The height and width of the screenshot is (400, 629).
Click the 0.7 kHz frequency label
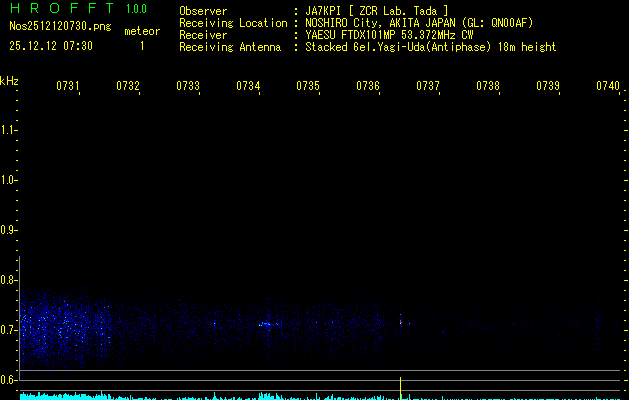coord(9,330)
